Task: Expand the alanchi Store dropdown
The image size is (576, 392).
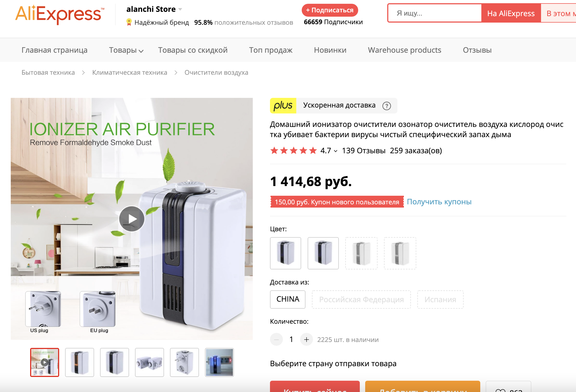Action: [180, 9]
